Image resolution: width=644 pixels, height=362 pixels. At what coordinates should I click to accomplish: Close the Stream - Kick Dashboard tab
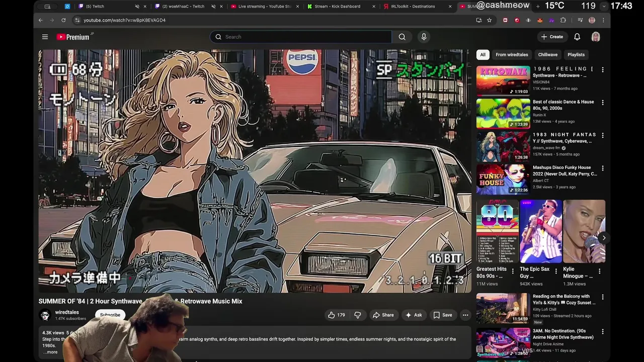click(x=374, y=7)
